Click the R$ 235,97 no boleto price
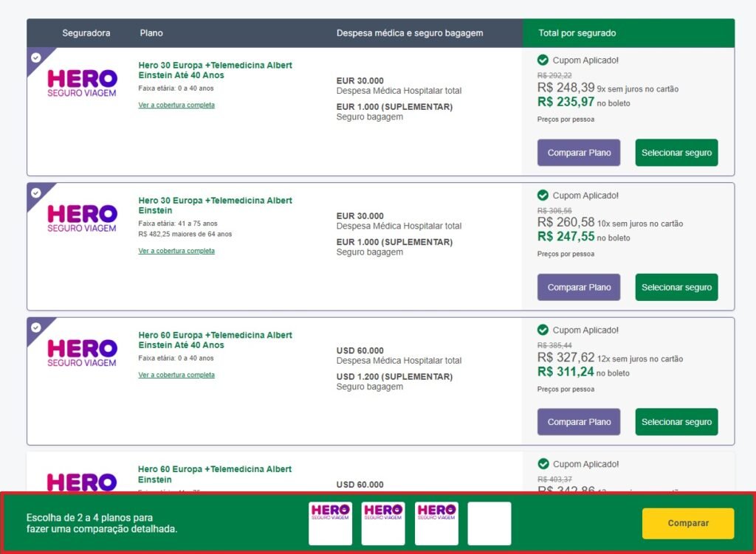This screenshot has height=554, width=756. click(x=583, y=102)
